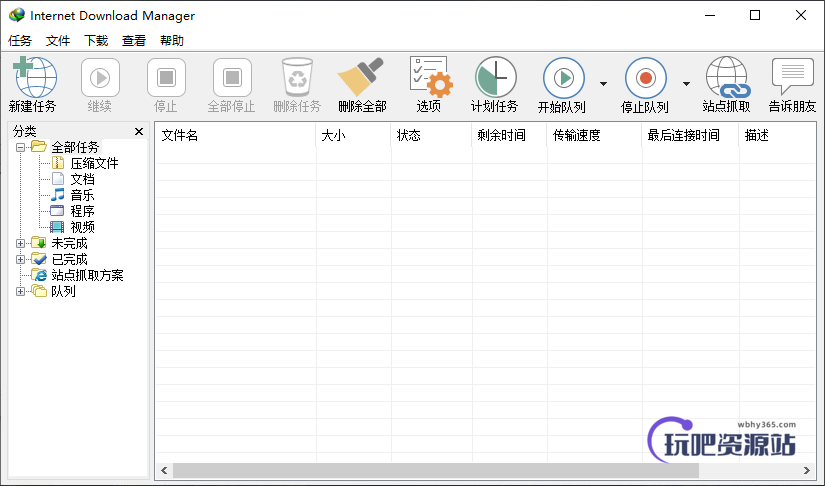Select the 队列 folder

[x=63, y=291]
